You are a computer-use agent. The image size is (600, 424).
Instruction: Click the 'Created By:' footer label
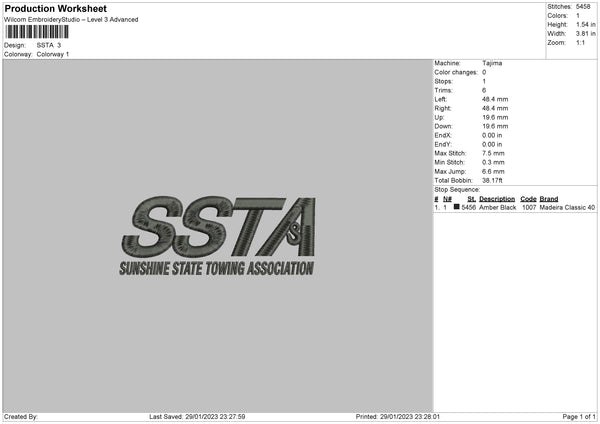[21, 416]
